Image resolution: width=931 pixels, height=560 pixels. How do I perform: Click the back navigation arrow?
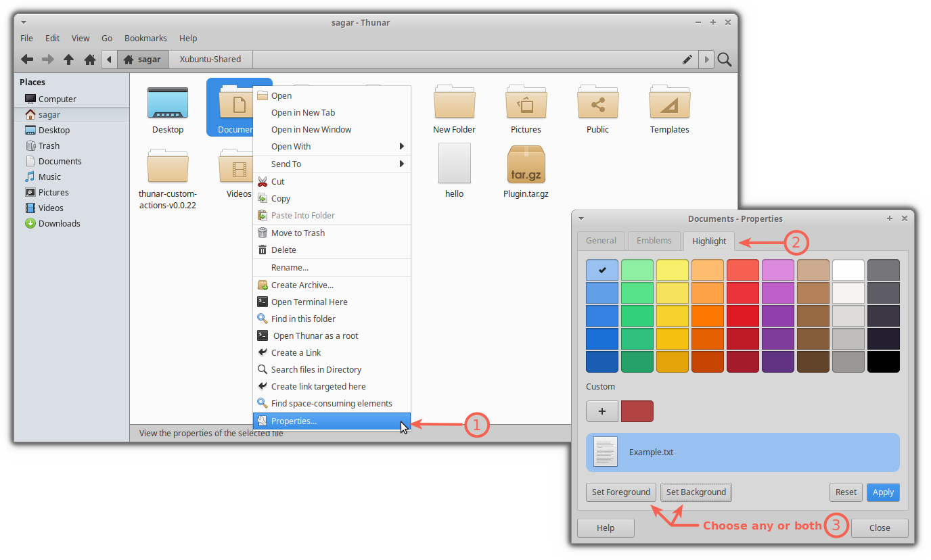[x=27, y=60]
